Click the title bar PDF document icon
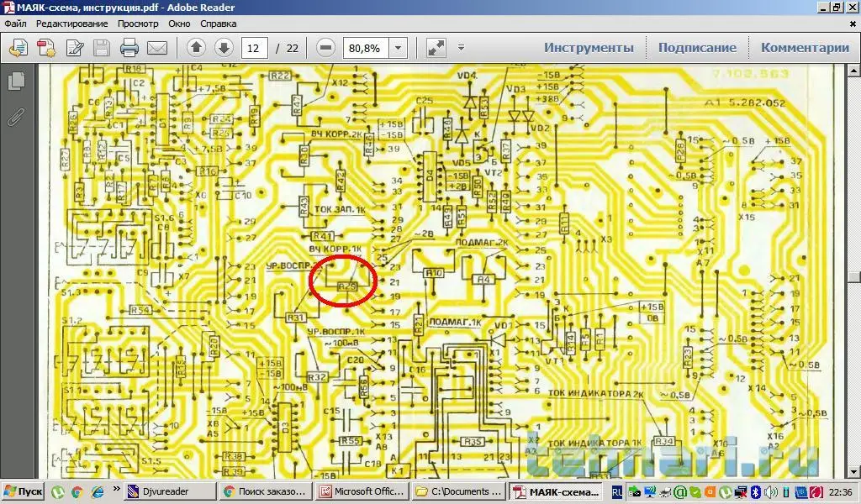 [x=8, y=8]
